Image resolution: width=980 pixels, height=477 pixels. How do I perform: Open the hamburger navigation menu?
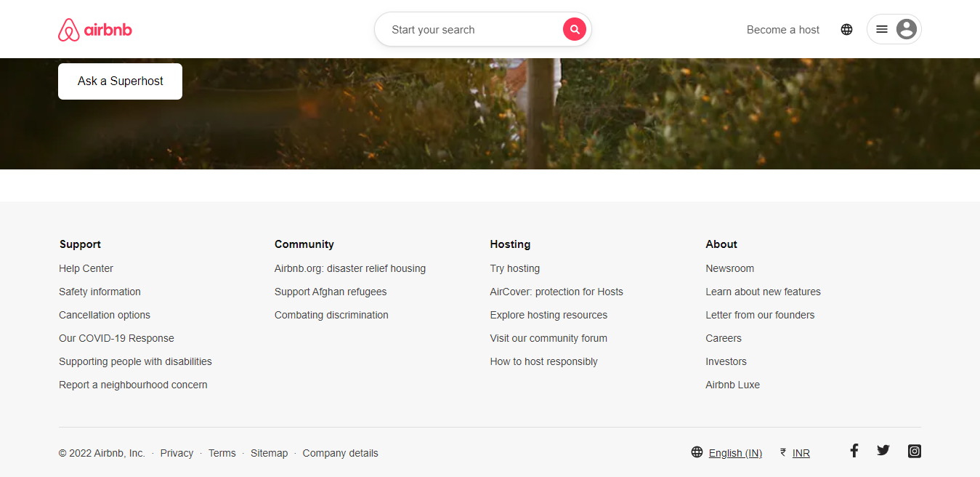click(x=881, y=28)
